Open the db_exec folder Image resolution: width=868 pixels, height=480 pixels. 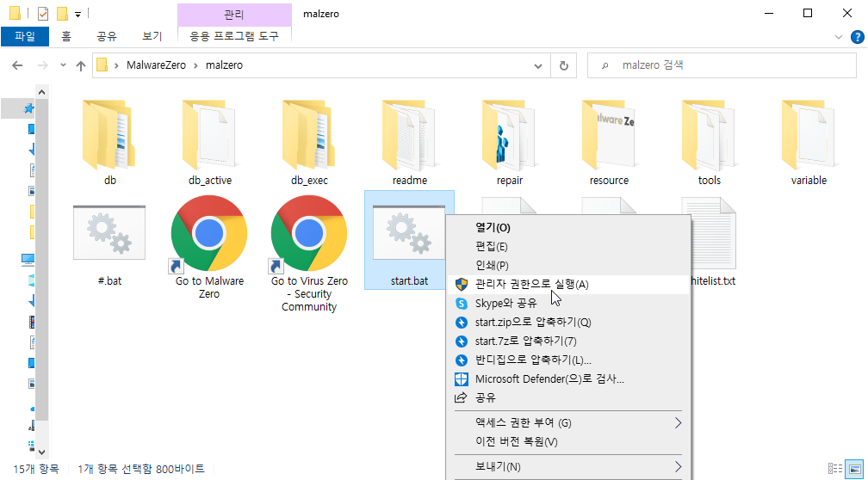coord(309,136)
